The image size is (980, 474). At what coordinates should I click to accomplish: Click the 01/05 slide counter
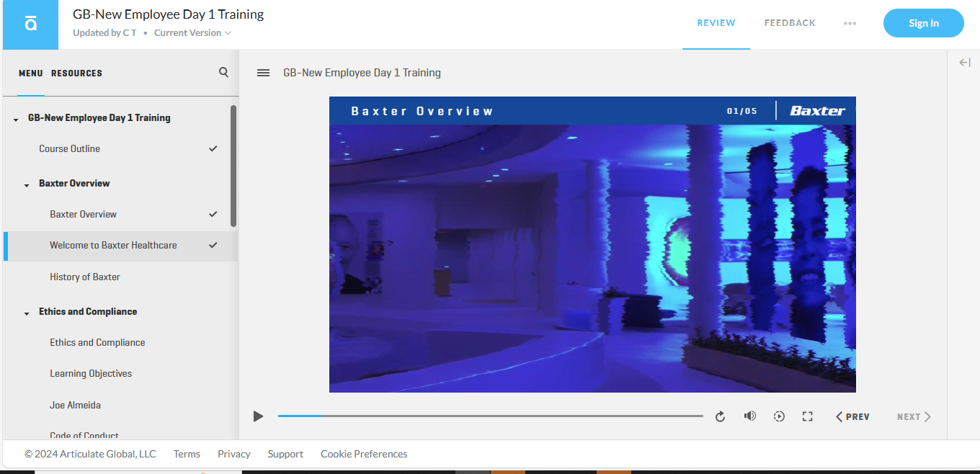pos(742,111)
